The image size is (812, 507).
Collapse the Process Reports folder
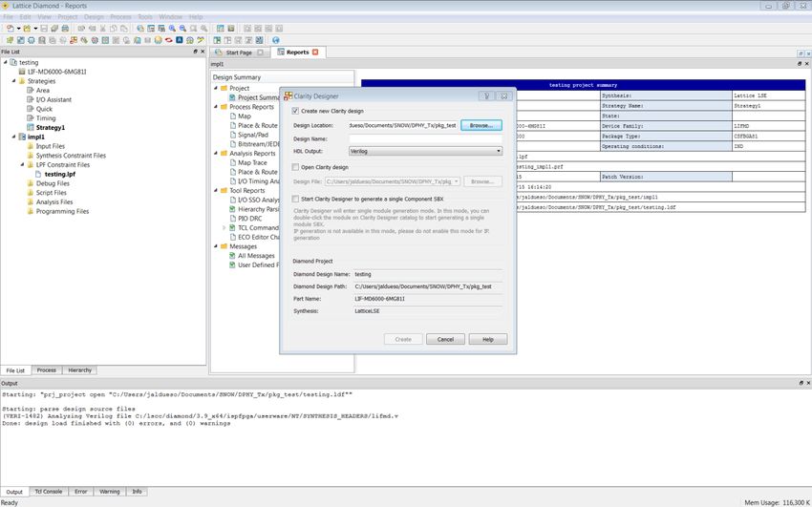(216, 107)
